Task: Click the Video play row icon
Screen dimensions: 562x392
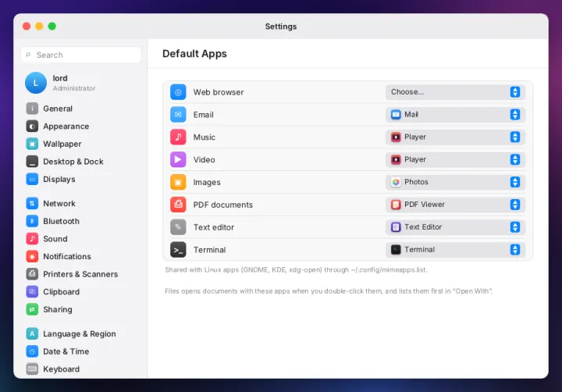Action: coord(178,159)
